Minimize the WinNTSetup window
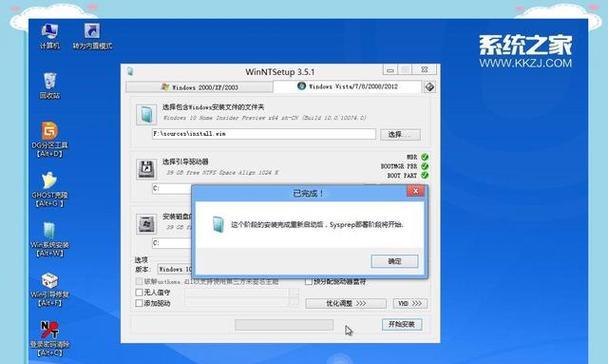The width and height of the screenshot is (608, 364). point(390,70)
